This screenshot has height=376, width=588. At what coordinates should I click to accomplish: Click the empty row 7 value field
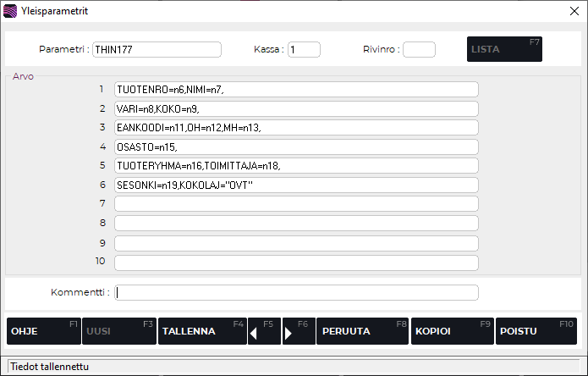tap(296, 203)
